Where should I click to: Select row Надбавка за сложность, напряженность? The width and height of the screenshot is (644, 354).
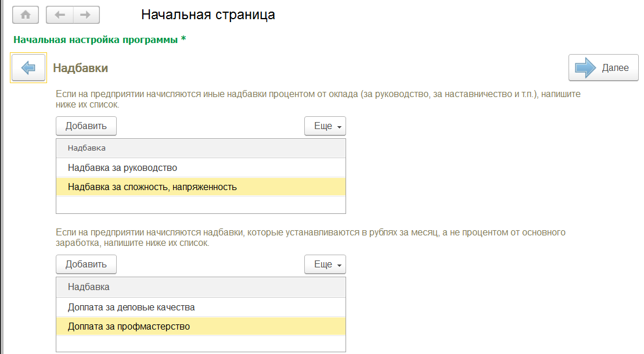click(x=152, y=187)
